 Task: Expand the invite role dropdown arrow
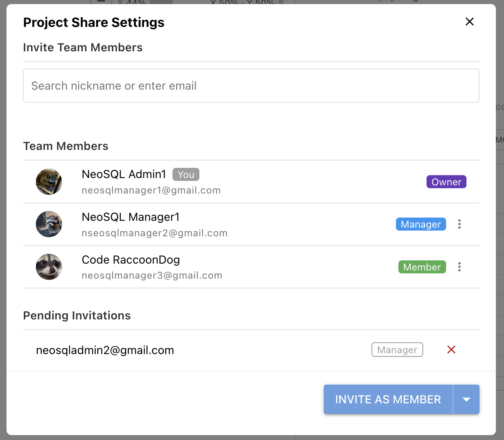pyautogui.click(x=466, y=399)
